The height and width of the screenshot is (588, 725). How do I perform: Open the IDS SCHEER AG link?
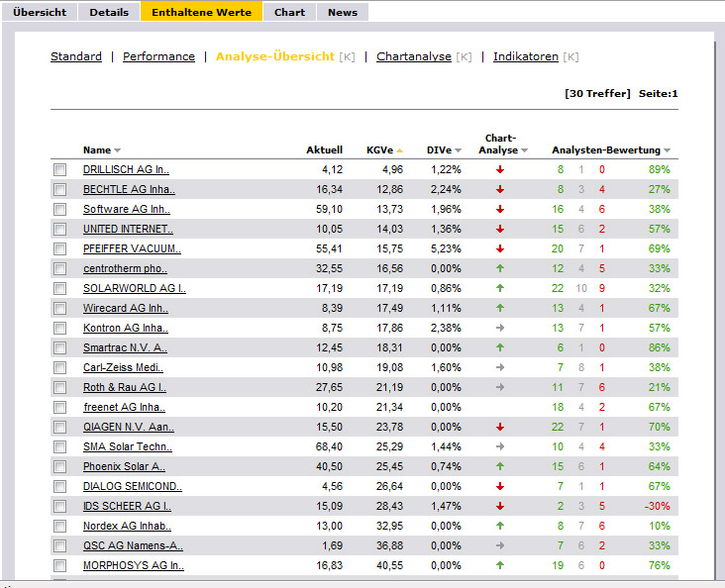click(127, 506)
